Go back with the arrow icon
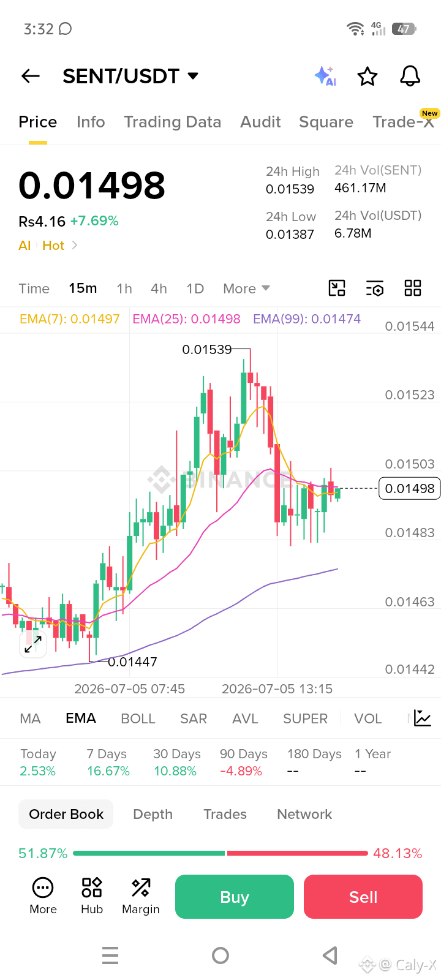 [x=31, y=76]
